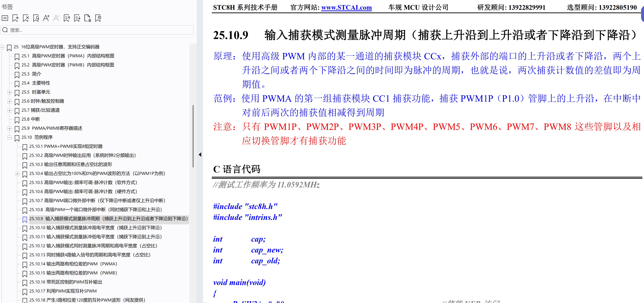
Task: Click the #include "intrins.h" code line
Action: (247, 217)
